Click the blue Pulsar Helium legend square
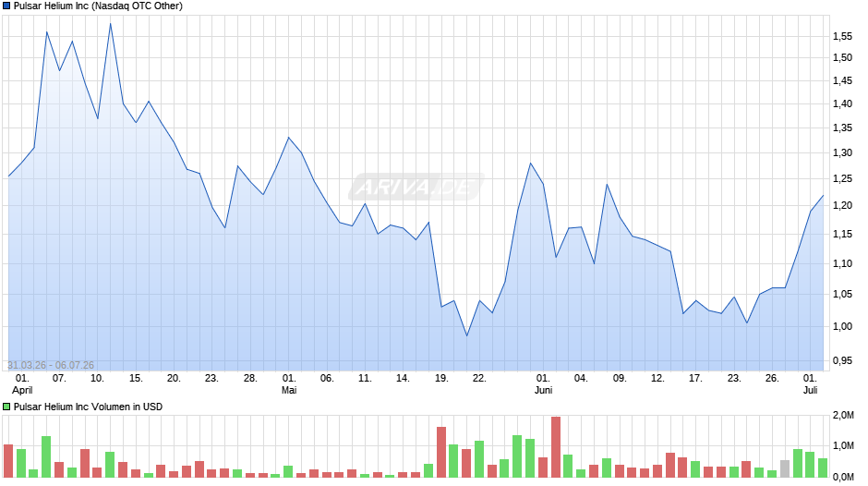Viewport: 868px width, 486px height. click(x=6, y=6)
